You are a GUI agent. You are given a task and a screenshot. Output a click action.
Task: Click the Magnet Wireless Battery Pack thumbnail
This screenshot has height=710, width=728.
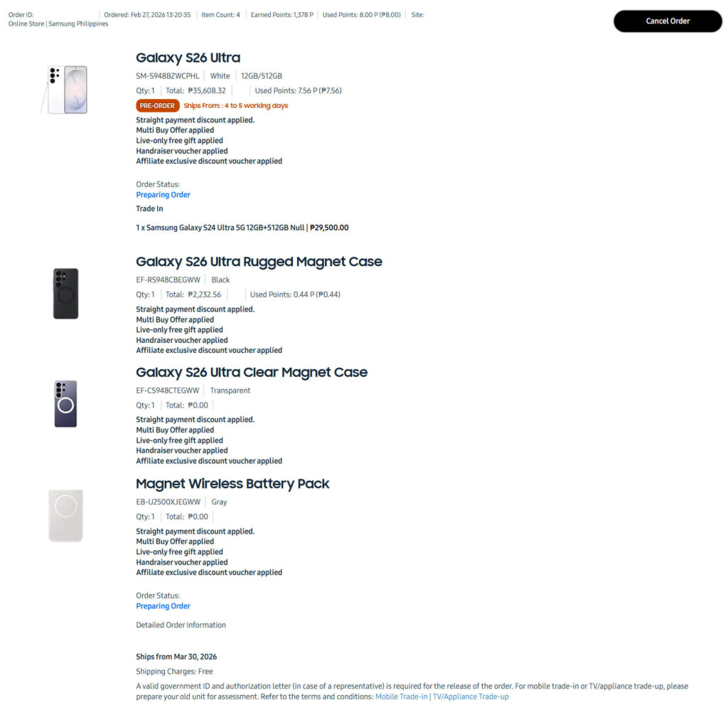[65, 515]
